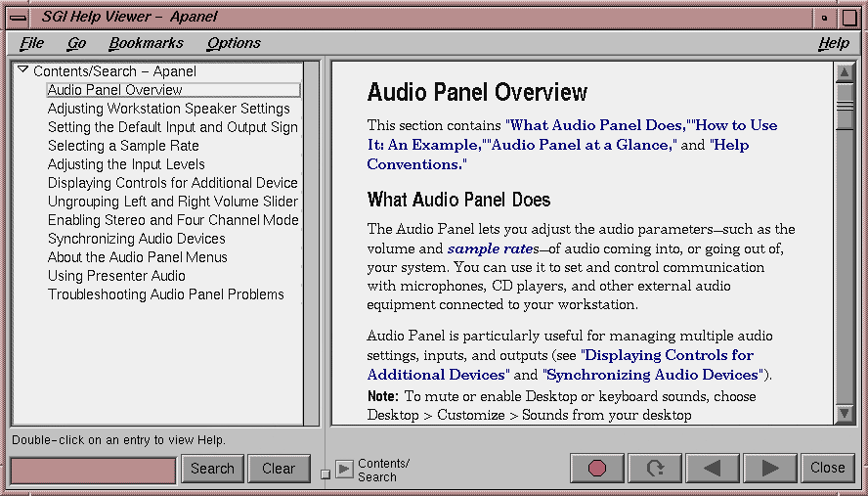Click the content scrollbar up arrow
This screenshot has height=496, width=868.
[845, 72]
